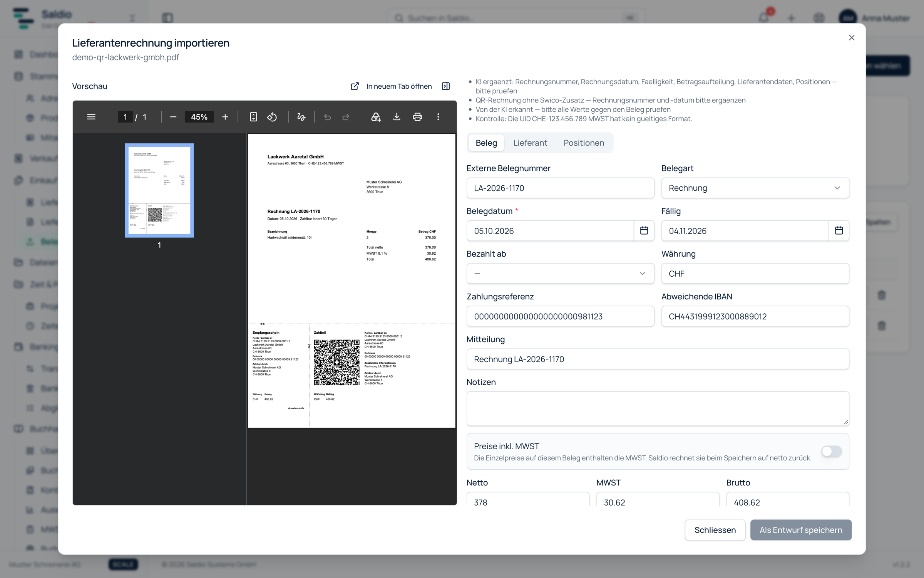Image resolution: width=924 pixels, height=578 pixels.
Task: Click the Schliessen button
Action: [715, 530]
